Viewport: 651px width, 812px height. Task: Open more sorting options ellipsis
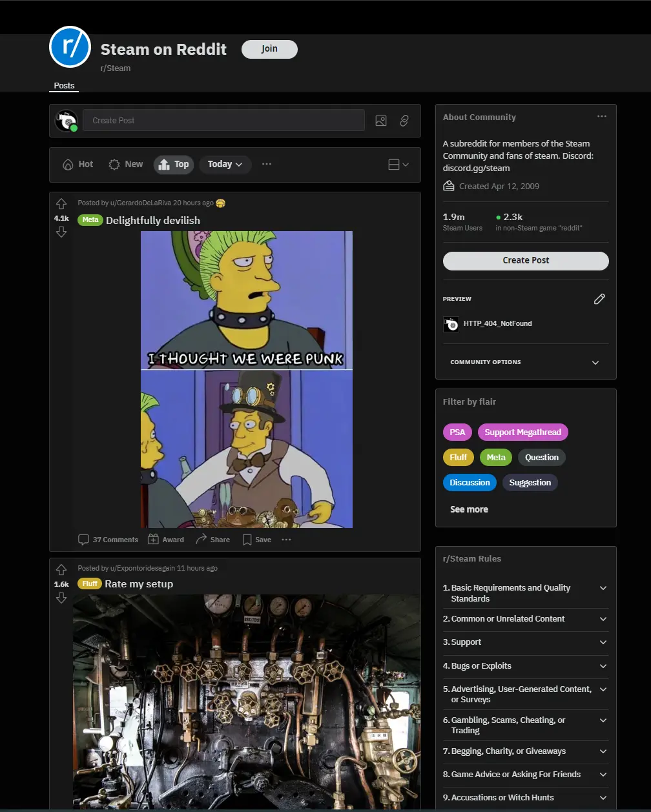pos(267,164)
